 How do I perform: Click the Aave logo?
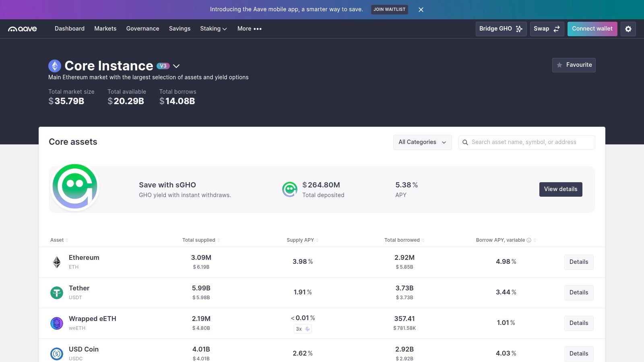pos(23,29)
